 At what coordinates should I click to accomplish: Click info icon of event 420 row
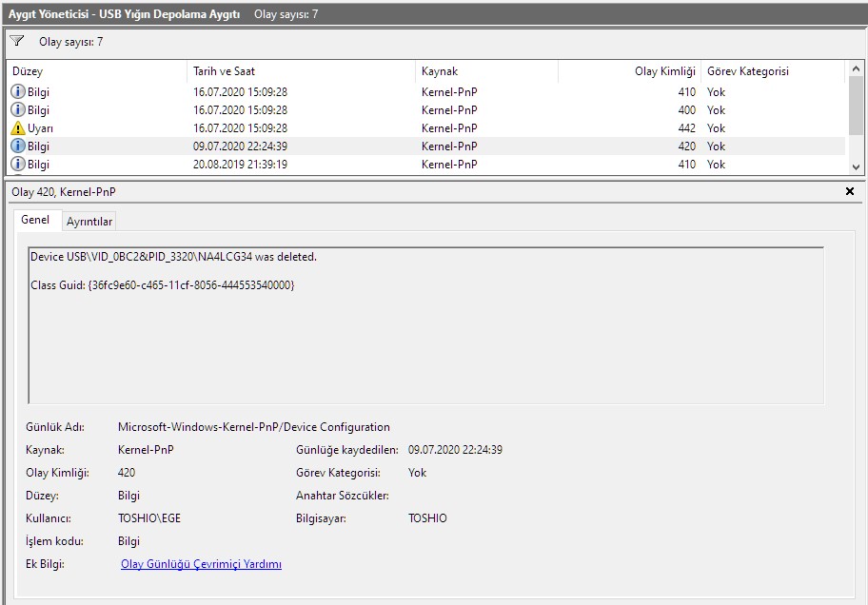point(18,146)
